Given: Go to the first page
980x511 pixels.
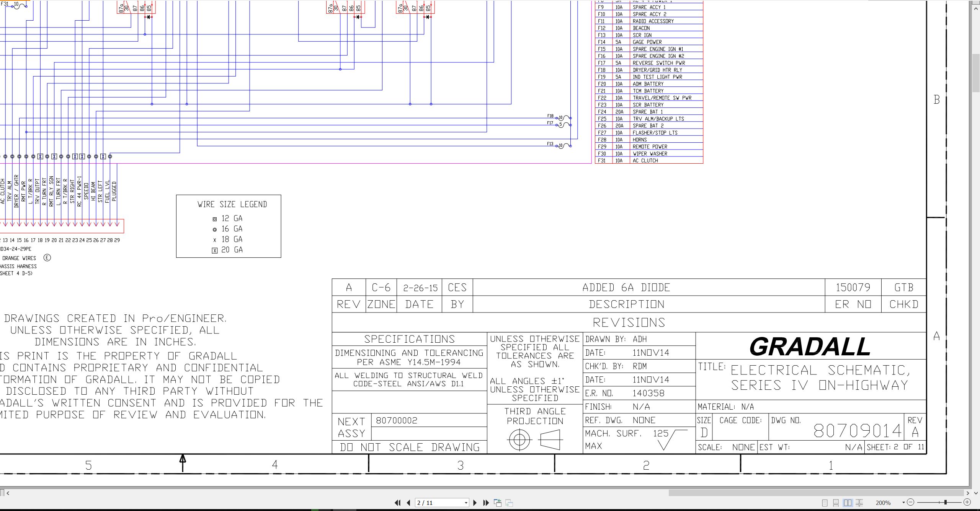Looking at the screenshot, I should (398, 503).
